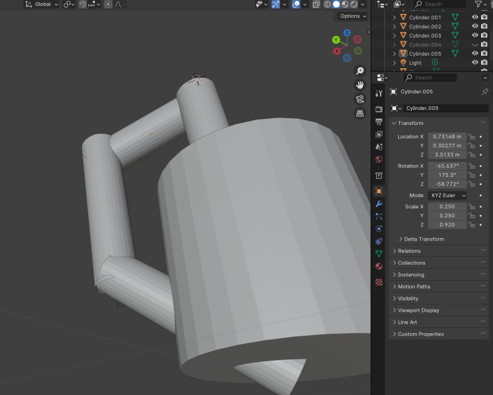Open the World properties tab
The width and height of the screenshot is (493, 395).
(379, 159)
